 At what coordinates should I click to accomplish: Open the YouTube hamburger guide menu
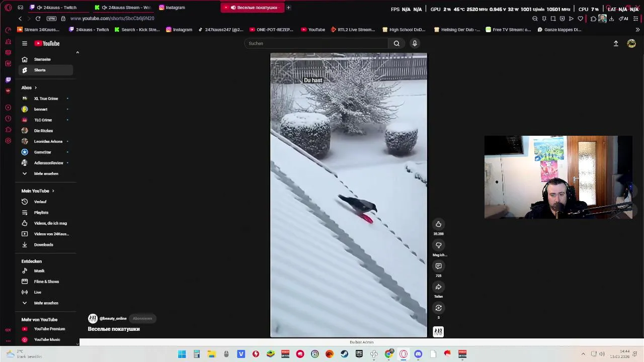[25, 43]
